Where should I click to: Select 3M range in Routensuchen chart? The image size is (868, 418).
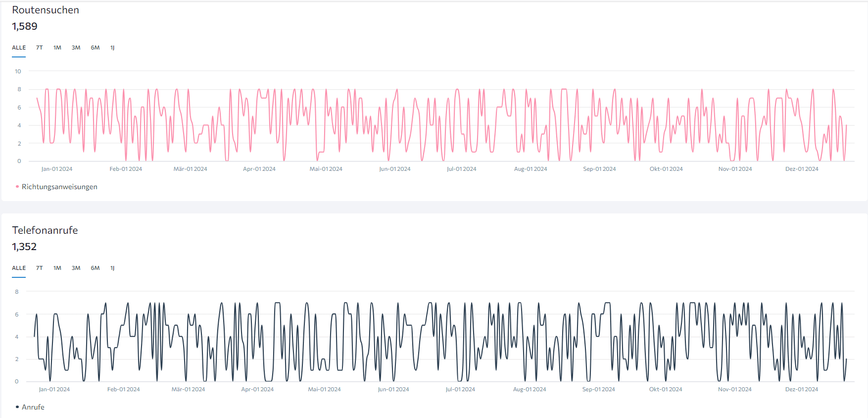[76, 48]
